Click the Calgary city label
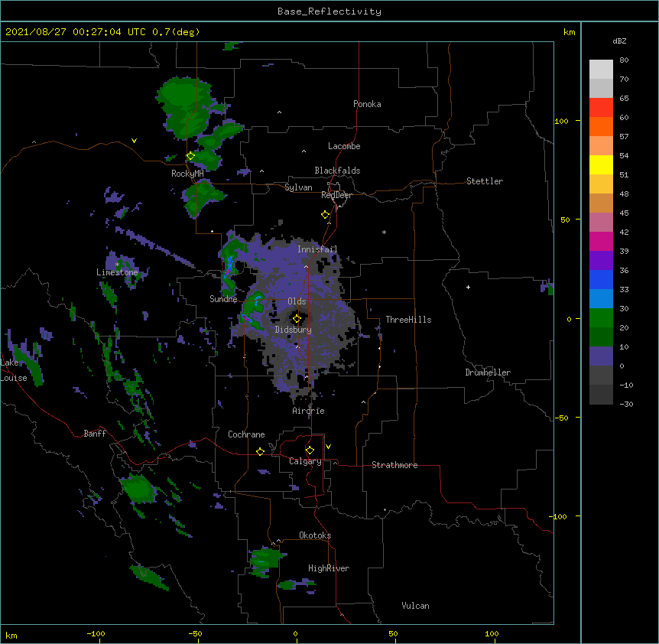The width and height of the screenshot is (659, 644). (x=305, y=461)
